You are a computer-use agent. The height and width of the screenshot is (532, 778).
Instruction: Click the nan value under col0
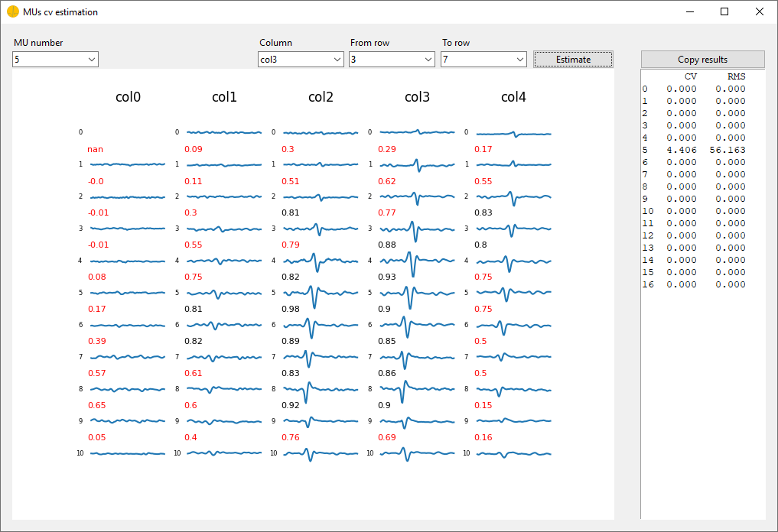pos(96,149)
